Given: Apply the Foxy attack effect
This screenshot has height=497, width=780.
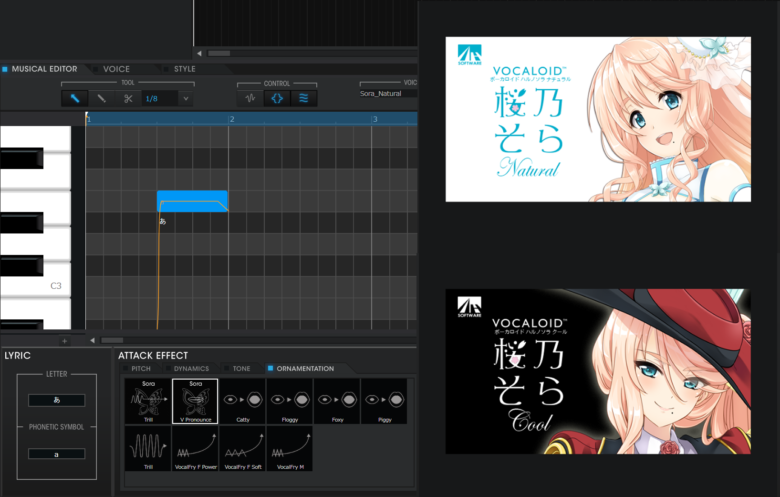Looking at the screenshot, I should [x=337, y=401].
